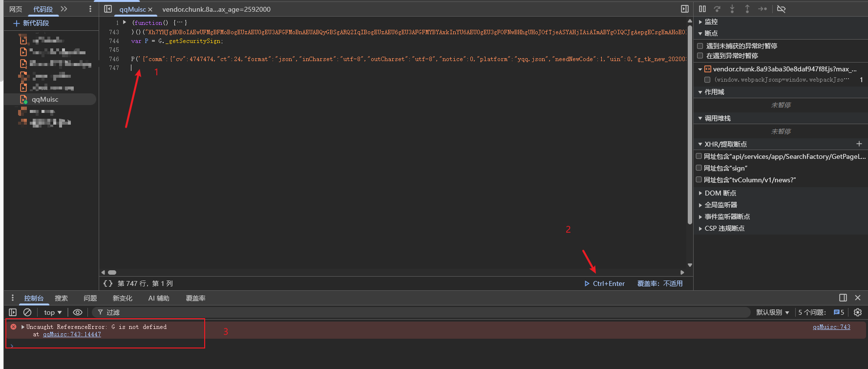This screenshot has width=868, height=369.
Task: Pause script execution
Action: click(702, 9)
